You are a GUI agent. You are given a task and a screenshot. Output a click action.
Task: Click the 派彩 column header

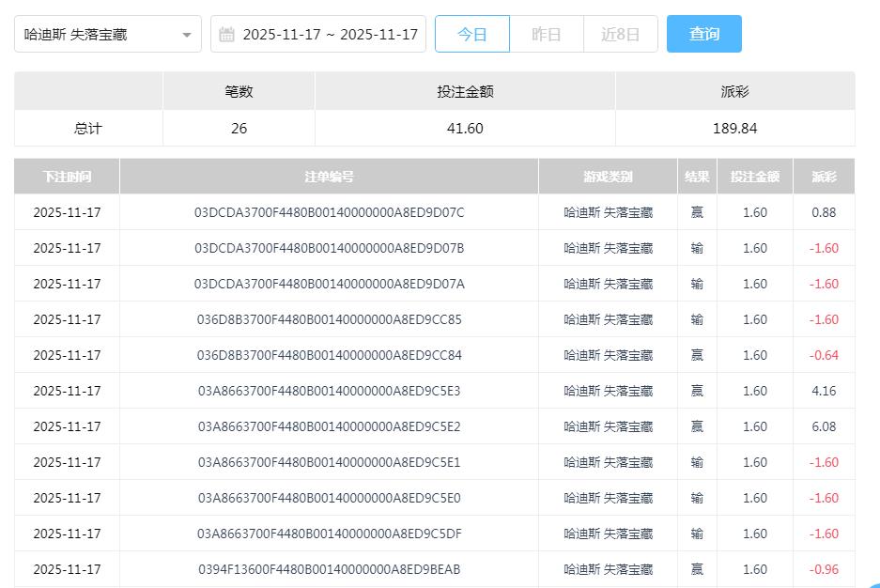824,176
